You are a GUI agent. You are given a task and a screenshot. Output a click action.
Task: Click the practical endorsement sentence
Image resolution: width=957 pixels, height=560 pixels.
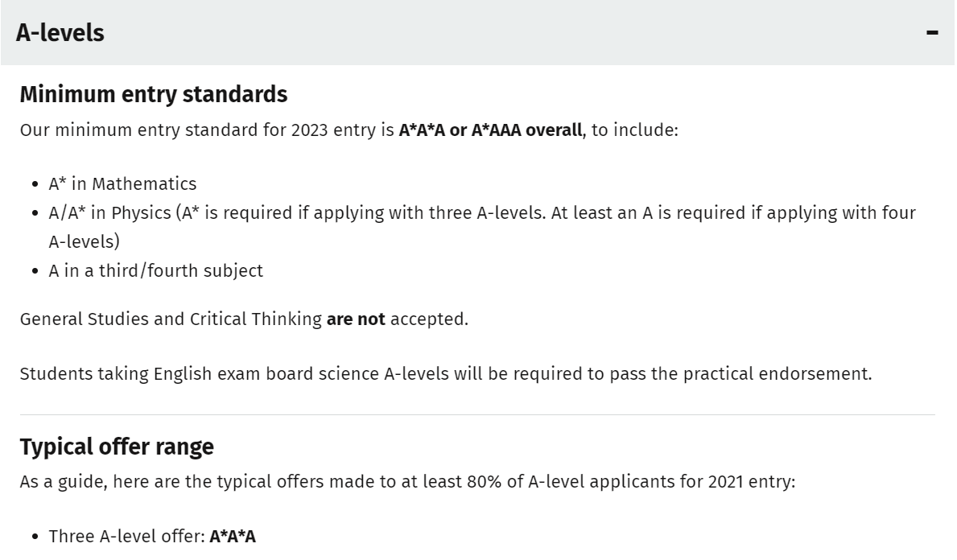445,373
